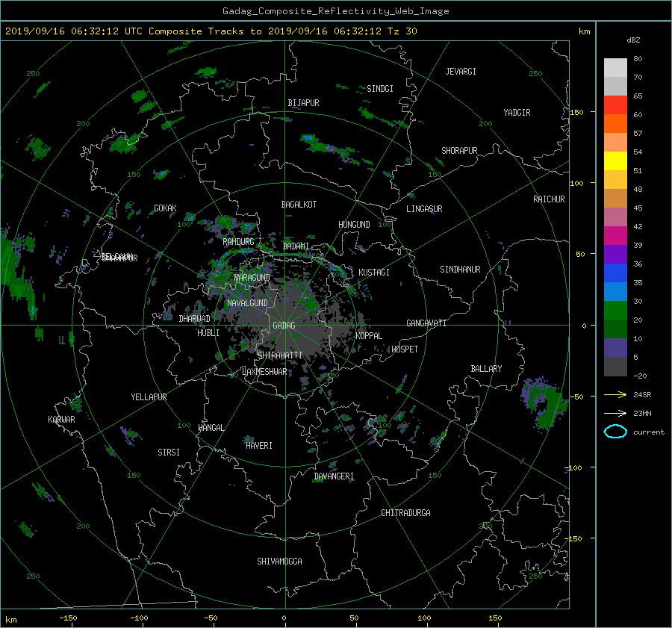Click the yellow UTC Composite Tracks timestamp
Screen dimensions: 672x628
(211, 31)
